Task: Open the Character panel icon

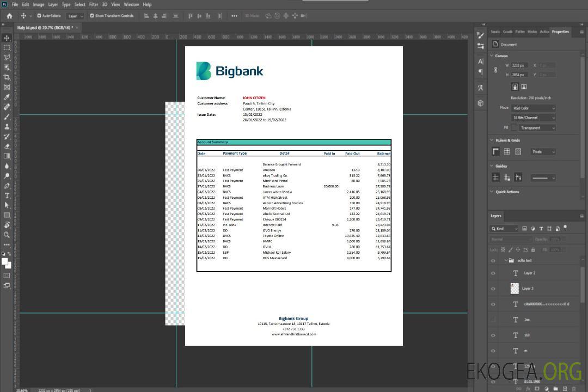Action: (481, 62)
